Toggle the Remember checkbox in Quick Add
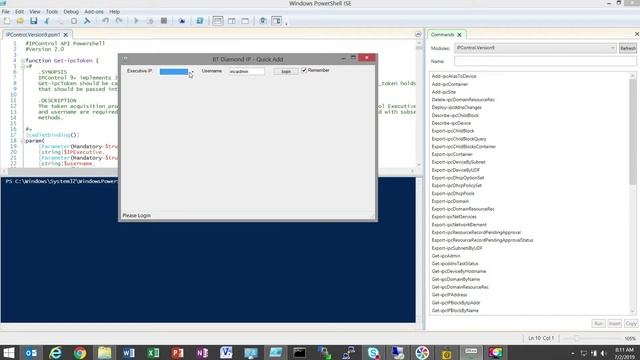The width and height of the screenshot is (640, 360). [304, 71]
